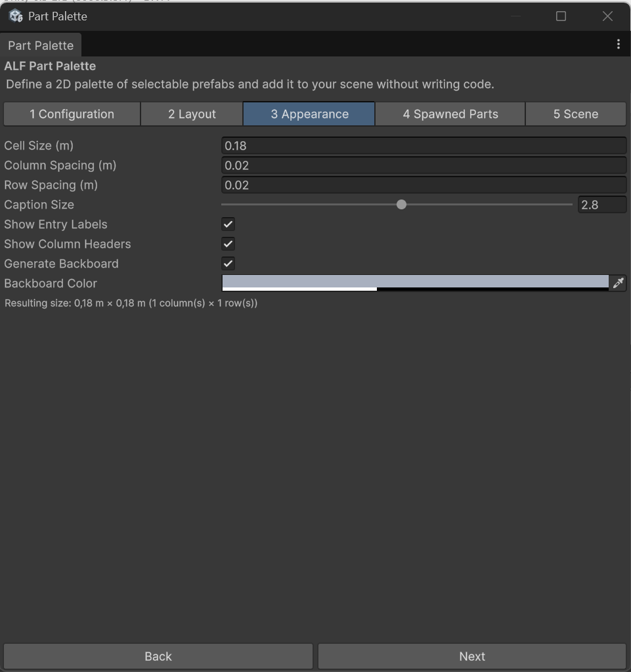
Task: Click the Row Spacing (m) label
Action: tap(51, 185)
